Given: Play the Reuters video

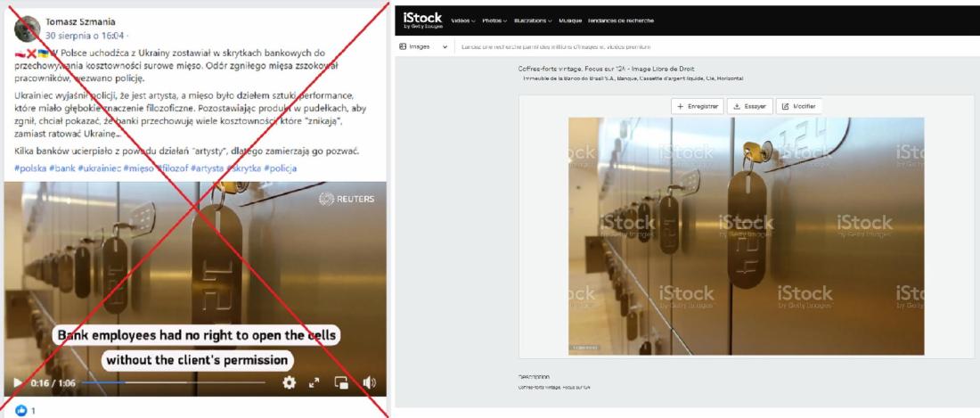Looking at the screenshot, I should 18,382.
